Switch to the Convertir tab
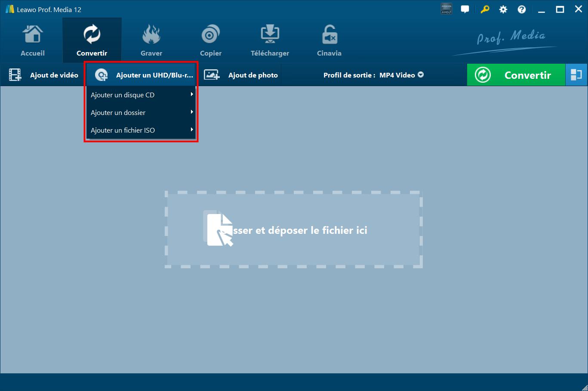This screenshot has width=588, height=391. point(92,41)
